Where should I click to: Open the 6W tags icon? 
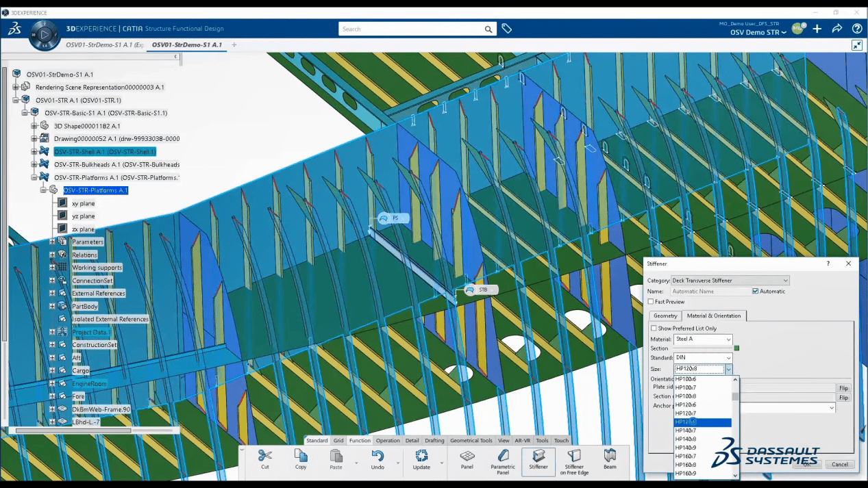[x=506, y=29]
